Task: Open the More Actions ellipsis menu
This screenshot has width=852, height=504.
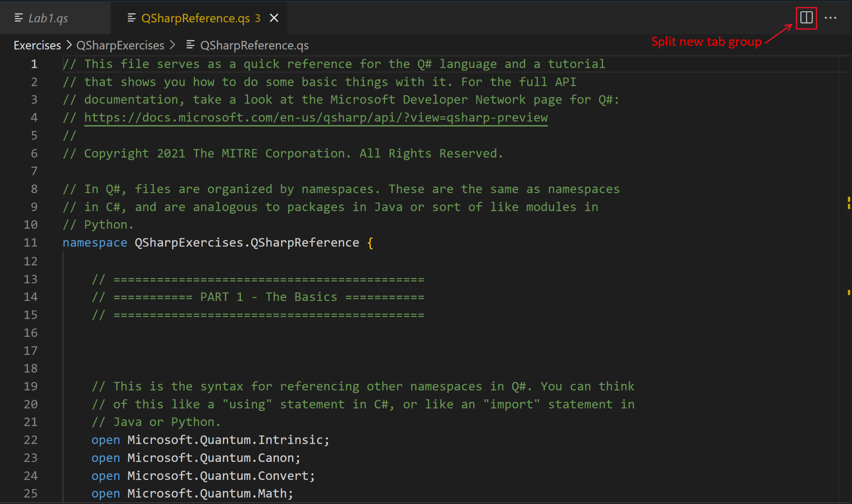Action: (830, 18)
